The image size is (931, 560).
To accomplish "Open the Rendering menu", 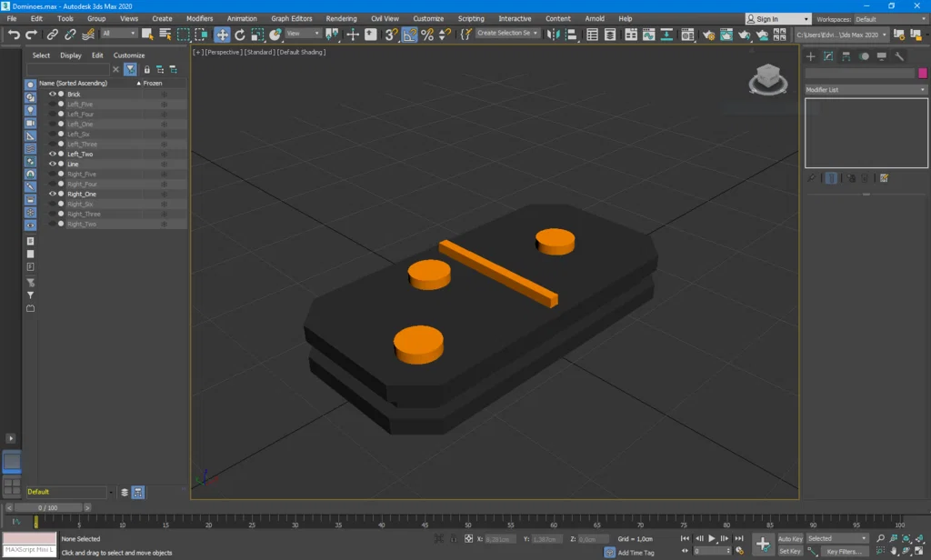I will (x=342, y=18).
